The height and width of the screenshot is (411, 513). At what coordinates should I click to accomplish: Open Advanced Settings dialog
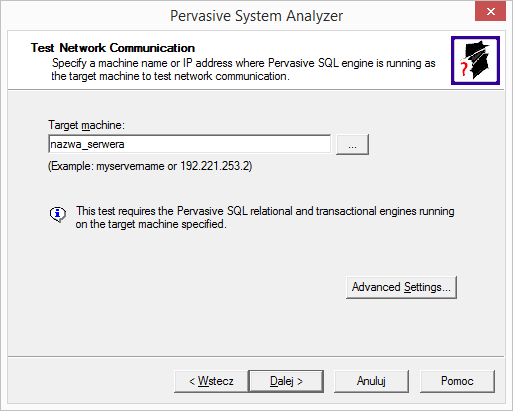401,287
